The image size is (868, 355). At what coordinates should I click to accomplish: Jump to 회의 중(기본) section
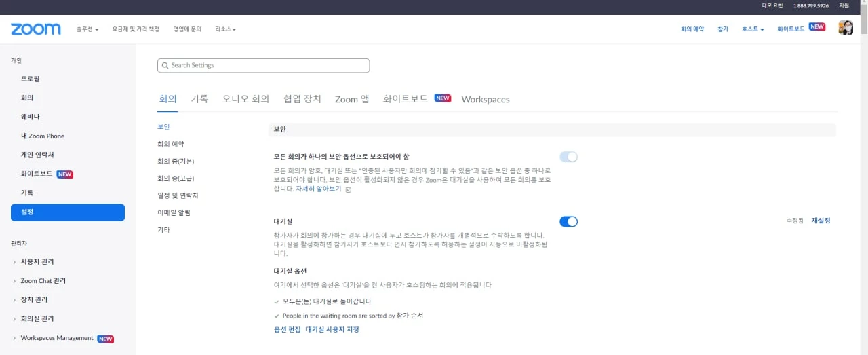[176, 162]
